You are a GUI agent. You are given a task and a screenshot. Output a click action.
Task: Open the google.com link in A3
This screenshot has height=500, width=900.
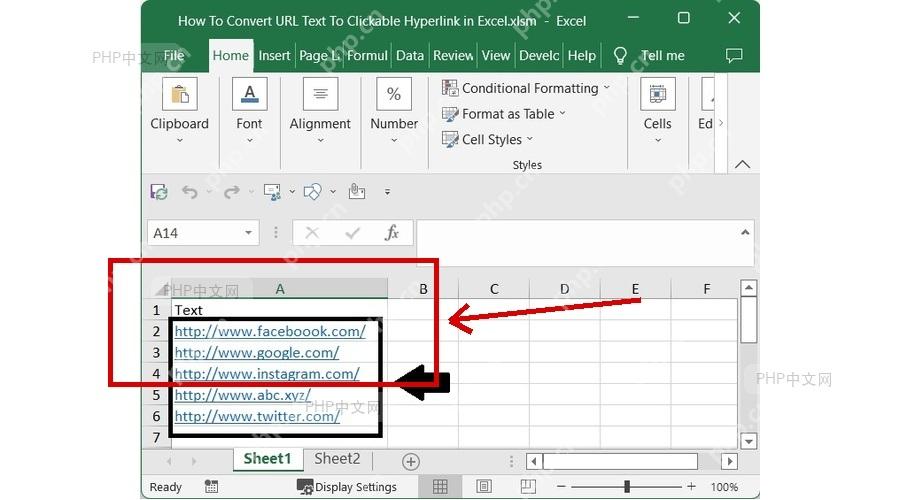[x=257, y=353]
